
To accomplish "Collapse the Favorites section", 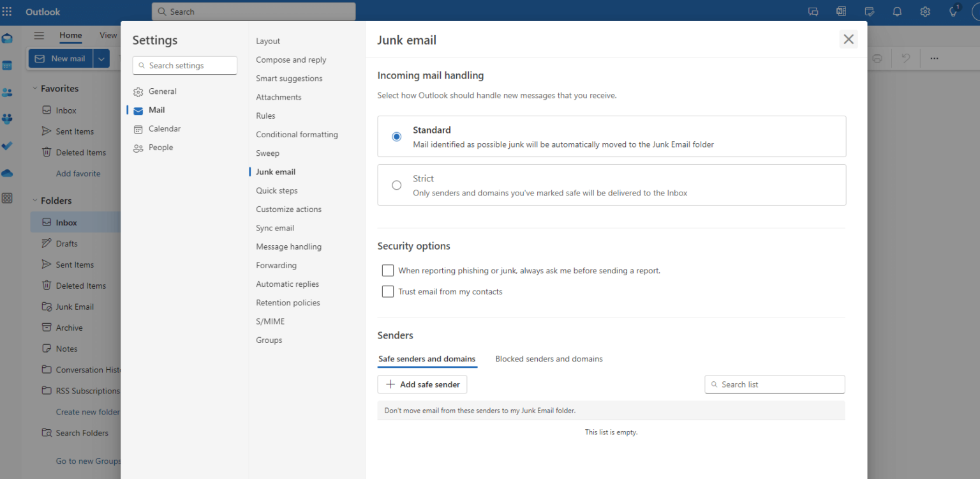I will 35,88.
